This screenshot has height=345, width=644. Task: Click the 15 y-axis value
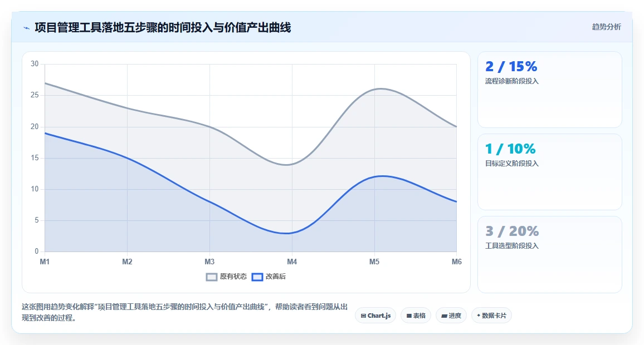[35, 158]
